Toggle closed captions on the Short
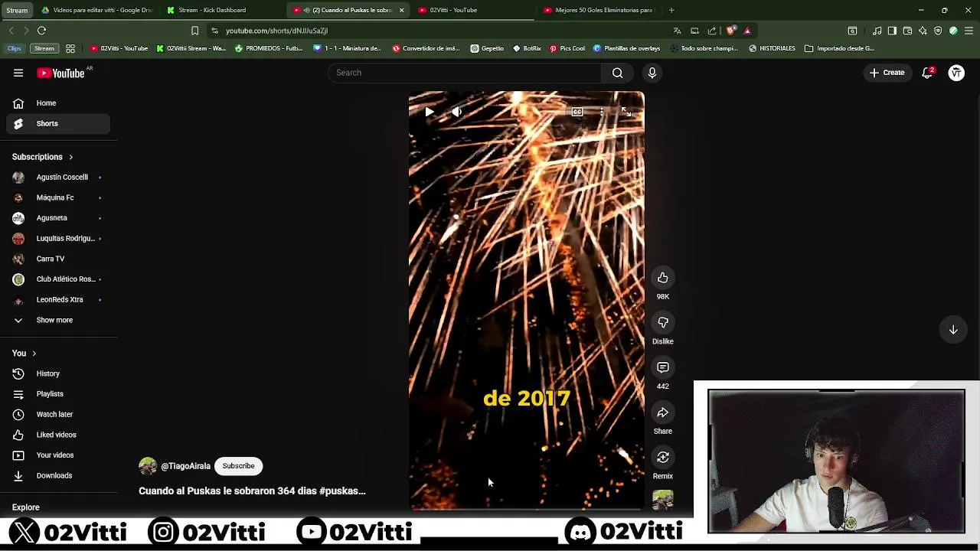The height and width of the screenshot is (551, 980). [x=577, y=112]
